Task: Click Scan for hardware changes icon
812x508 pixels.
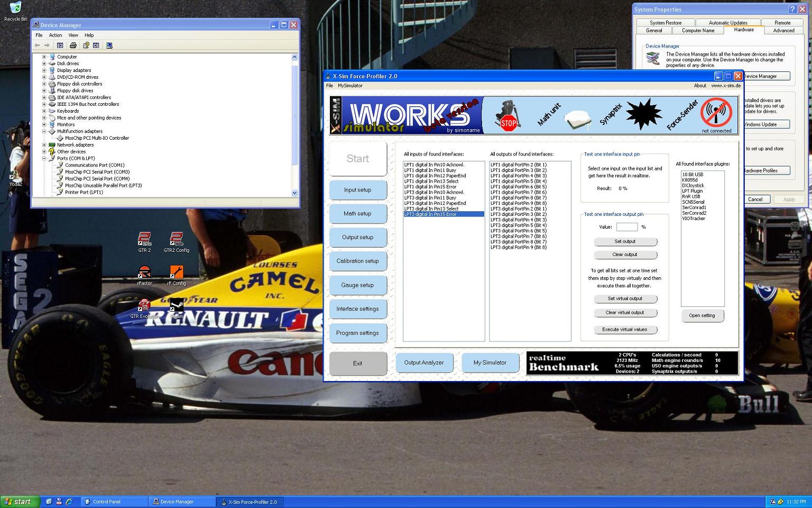Action: tap(109, 46)
